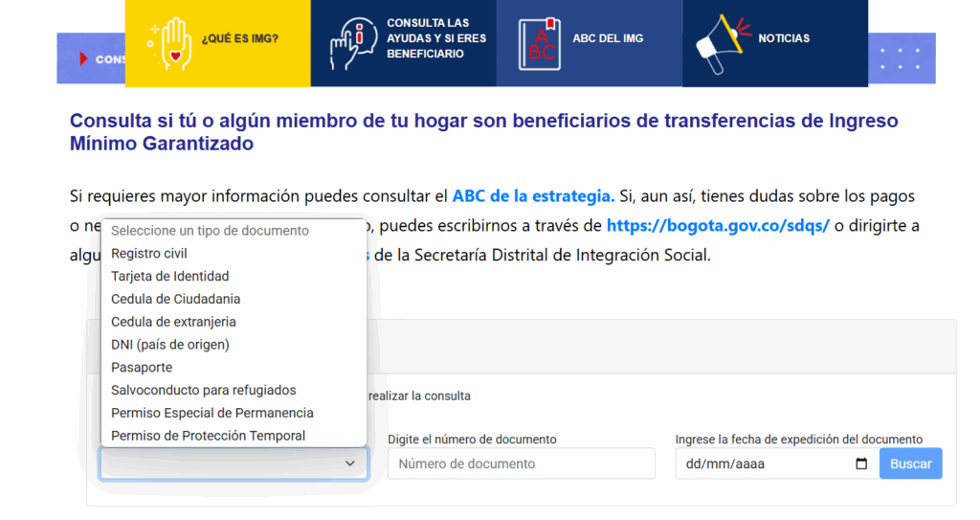Select Registro civil option
The width and height of the screenshot is (980, 520).
tap(234, 254)
